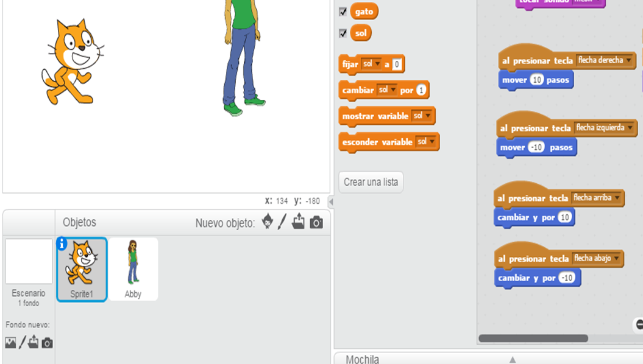This screenshot has height=364, width=643.
Task: Select the Escenario stage thumbnail
Action: click(x=28, y=262)
